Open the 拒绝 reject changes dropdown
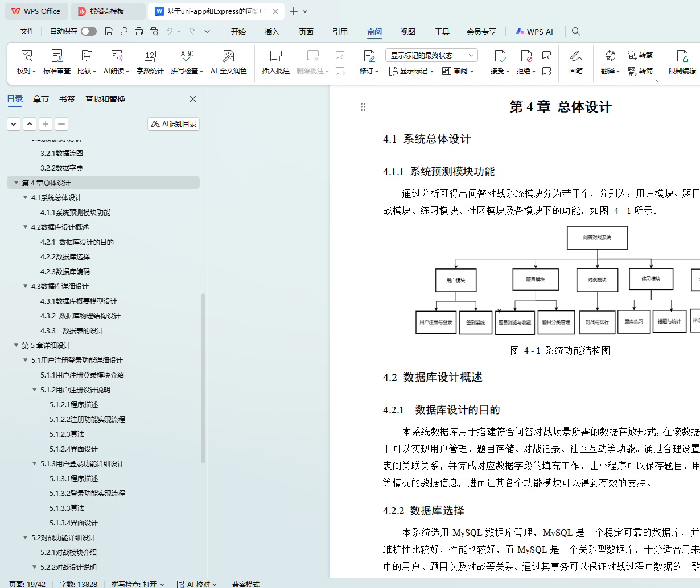This screenshot has height=588, width=700. point(534,71)
